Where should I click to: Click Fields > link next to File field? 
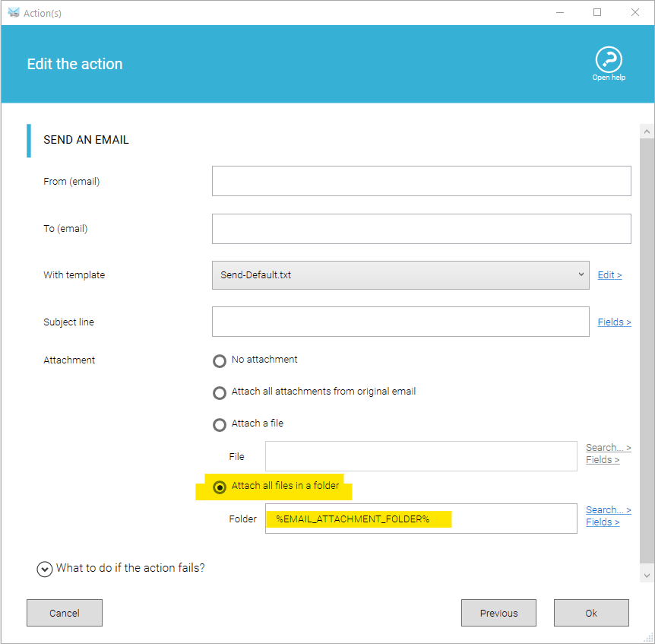coord(603,459)
